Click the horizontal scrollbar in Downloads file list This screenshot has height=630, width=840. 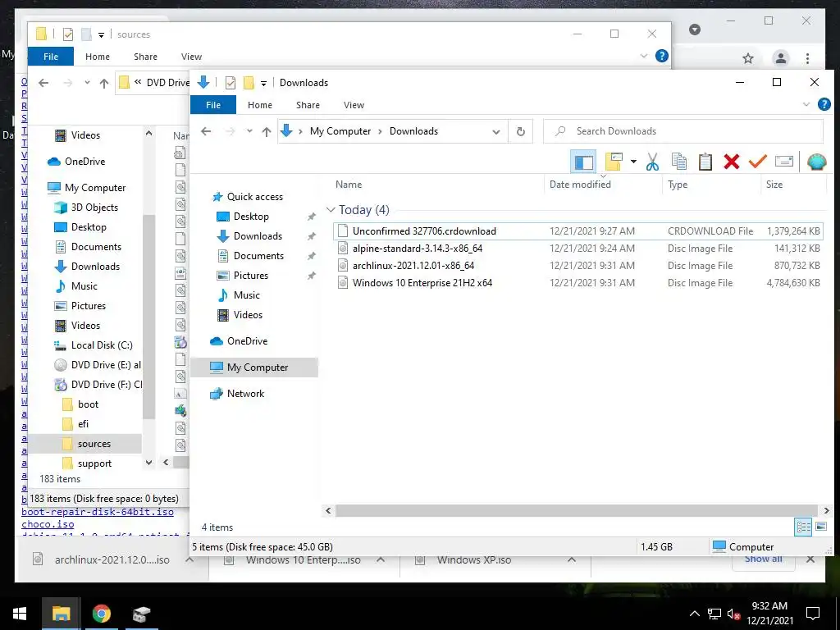(577, 510)
